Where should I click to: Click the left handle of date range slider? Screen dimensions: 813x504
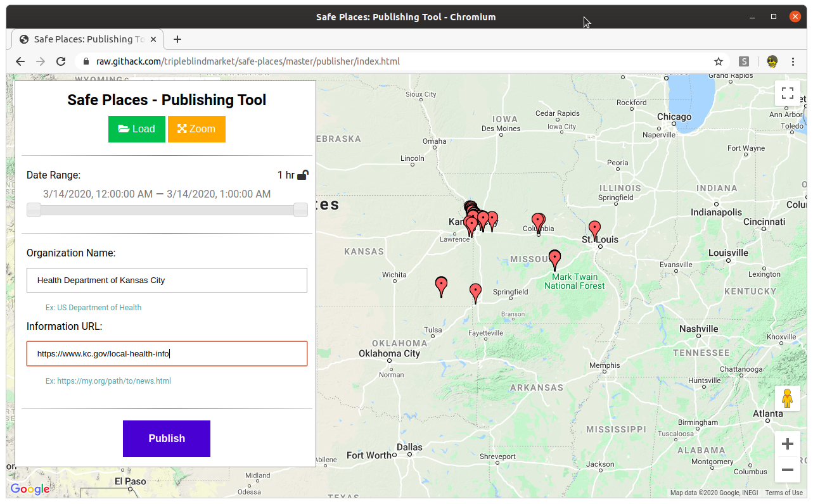(34, 210)
